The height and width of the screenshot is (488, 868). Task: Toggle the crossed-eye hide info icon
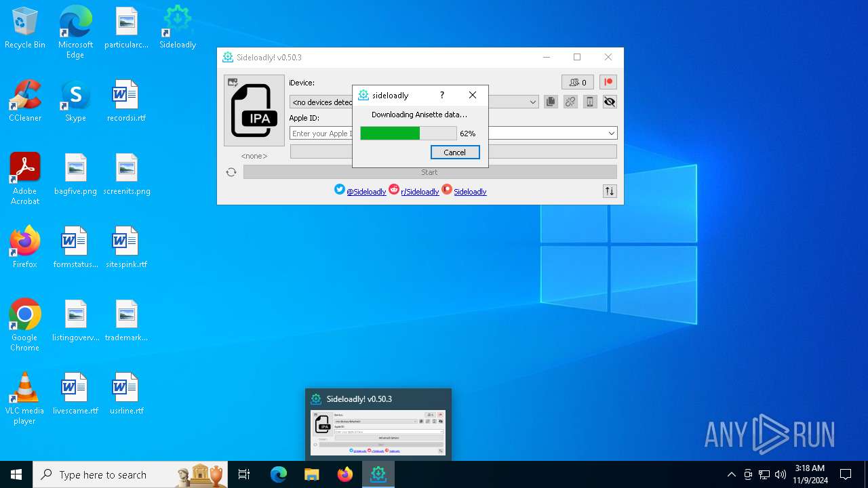click(x=610, y=102)
